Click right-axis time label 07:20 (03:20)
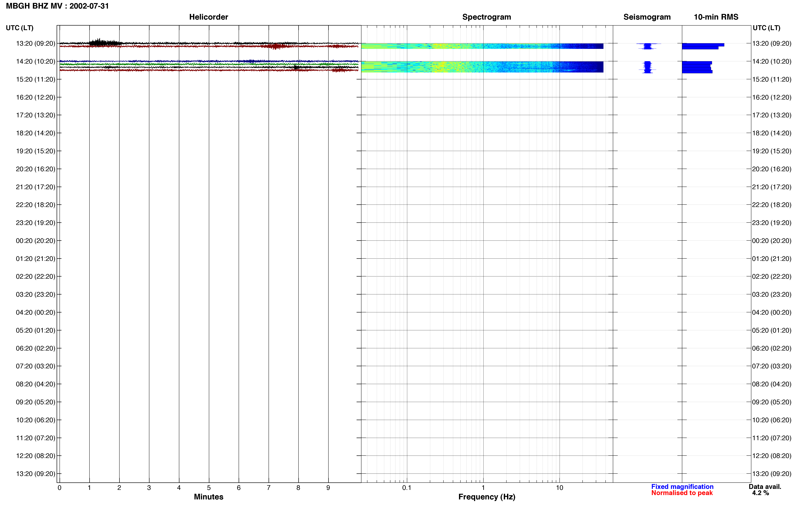The width and height of the screenshot is (812, 508). pos(772,366)
